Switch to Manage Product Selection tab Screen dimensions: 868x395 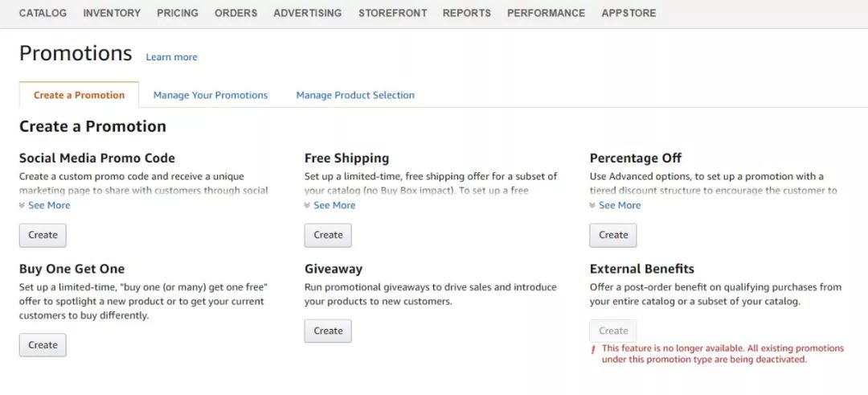tap(355, 95)
